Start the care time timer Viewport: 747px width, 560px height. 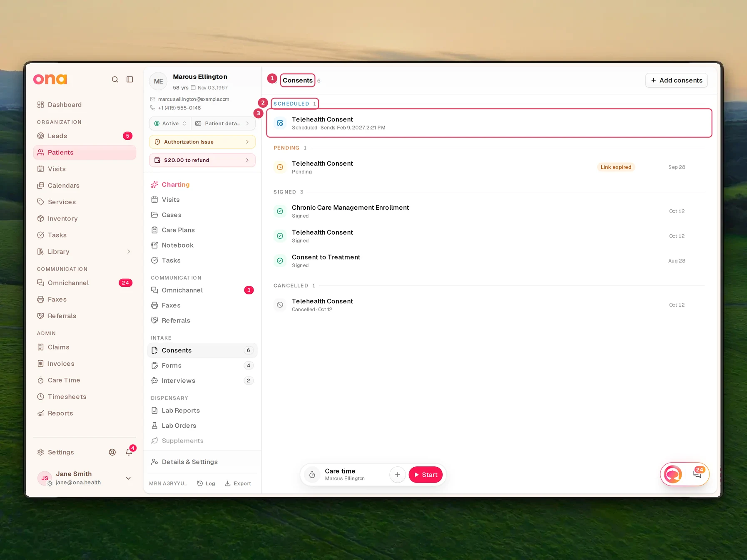[426, 475]
